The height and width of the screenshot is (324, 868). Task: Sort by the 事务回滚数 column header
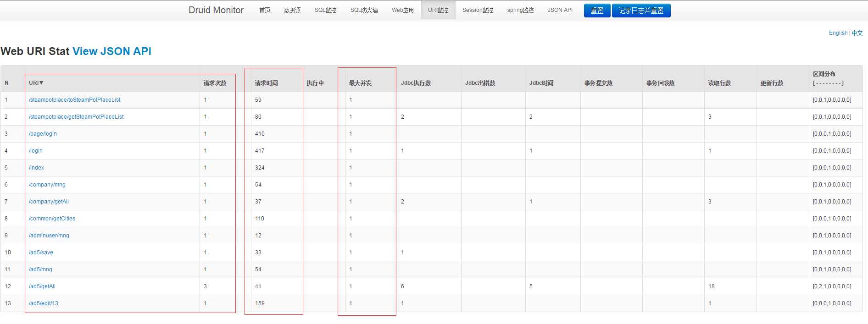[661, 83]
